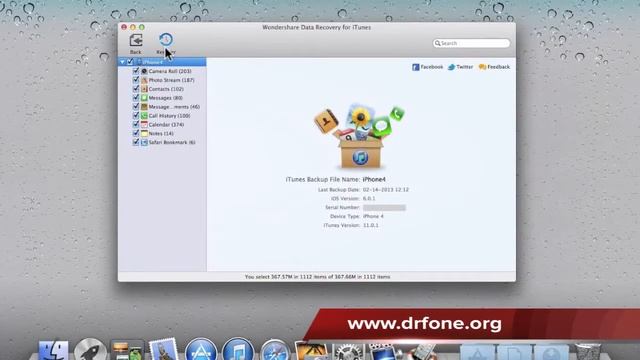Select the Message attachments (46) category

[x=174, y=107]
